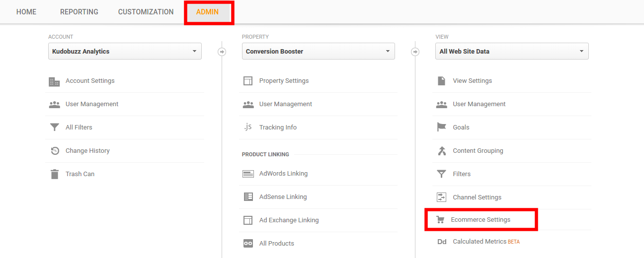Open All Filters
The image size is (644, 258).
click(x=79, y=128)
